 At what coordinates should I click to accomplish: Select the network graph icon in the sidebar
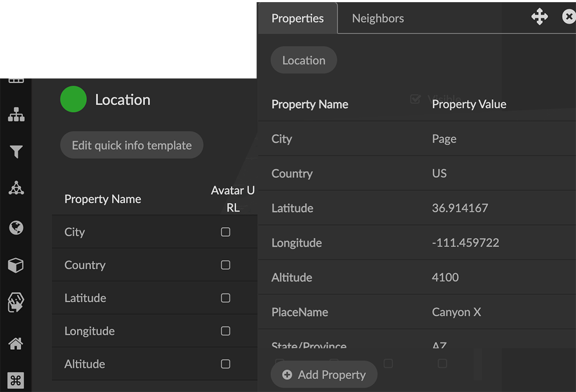16,188
